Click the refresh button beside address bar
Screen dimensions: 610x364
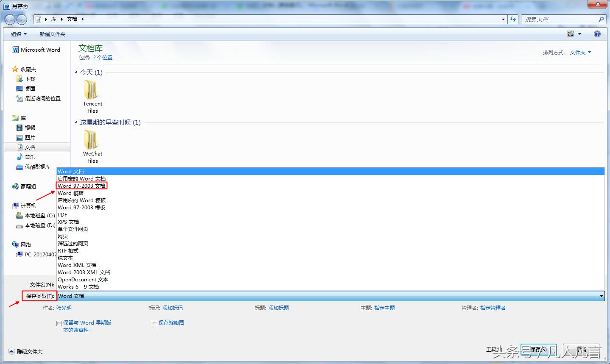pos(513,19)
